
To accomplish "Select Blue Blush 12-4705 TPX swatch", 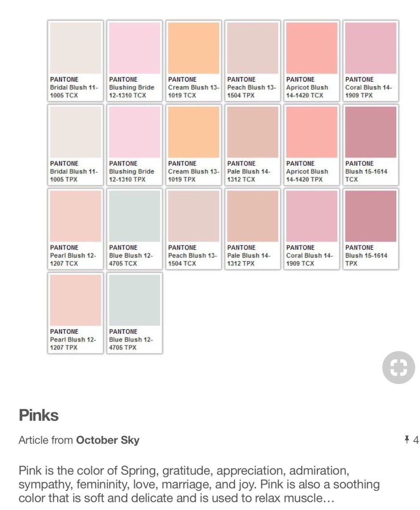I will [134, 313].
